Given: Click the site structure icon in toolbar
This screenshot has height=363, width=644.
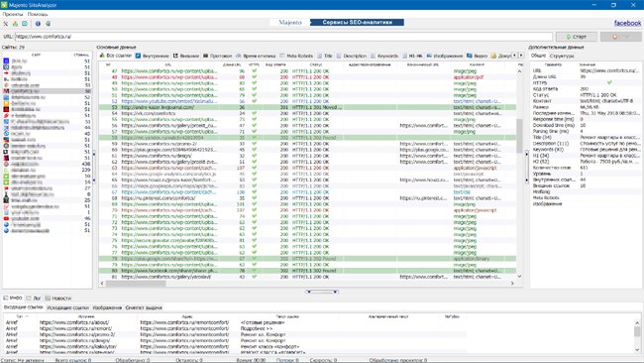Looking at the screenshot, I should (15, 24).
